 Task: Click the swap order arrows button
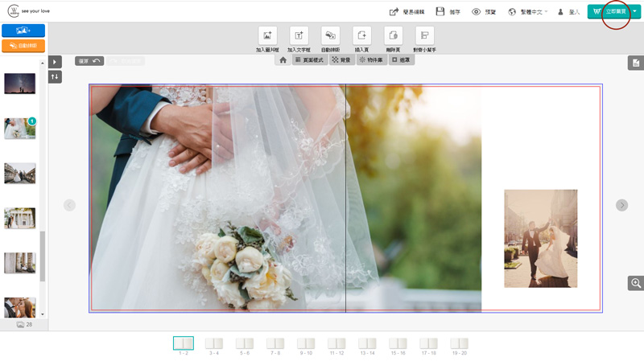(55, 76)
